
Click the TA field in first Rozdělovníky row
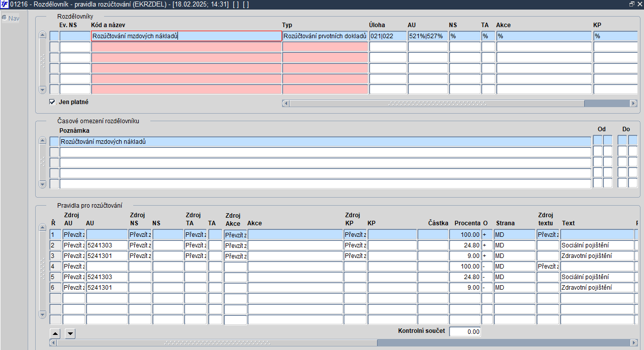(488, 36)
